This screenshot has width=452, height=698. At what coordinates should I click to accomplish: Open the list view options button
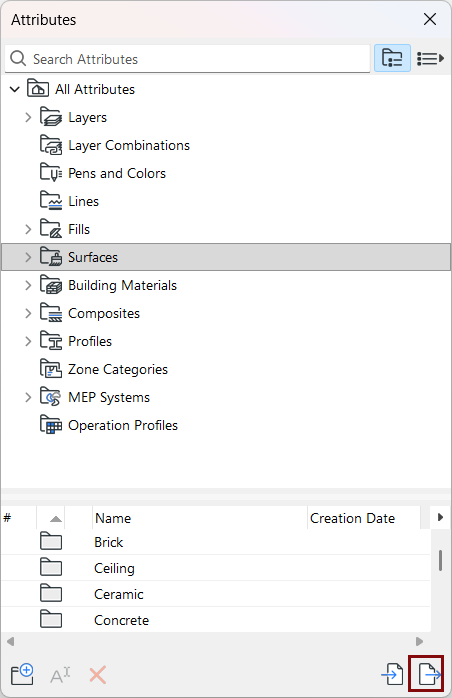[430, 58]
